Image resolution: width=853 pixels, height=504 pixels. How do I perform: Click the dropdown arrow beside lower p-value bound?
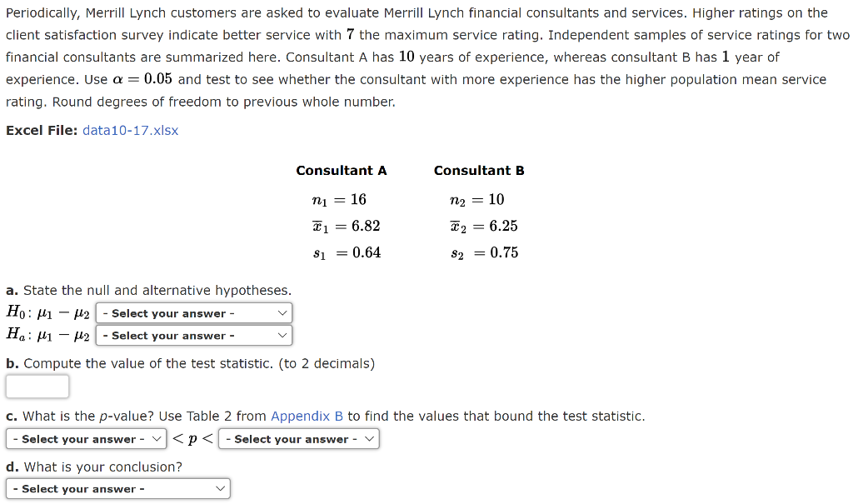pos(158,438)
